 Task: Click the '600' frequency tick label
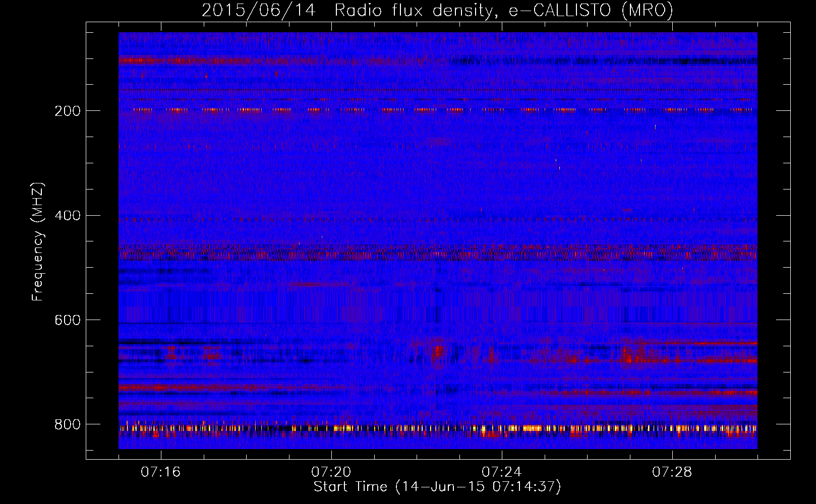tap(68, 320)
